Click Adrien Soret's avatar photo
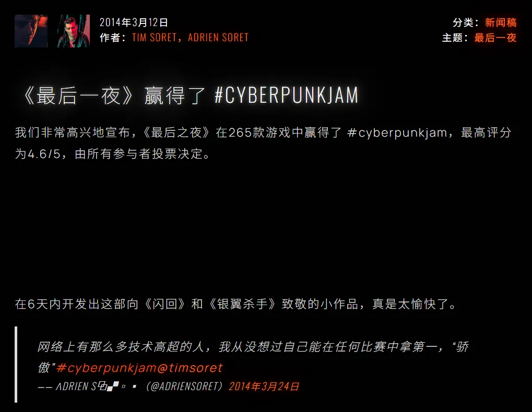532x412 pixels. pyautogui.click(x=73, y=31)
